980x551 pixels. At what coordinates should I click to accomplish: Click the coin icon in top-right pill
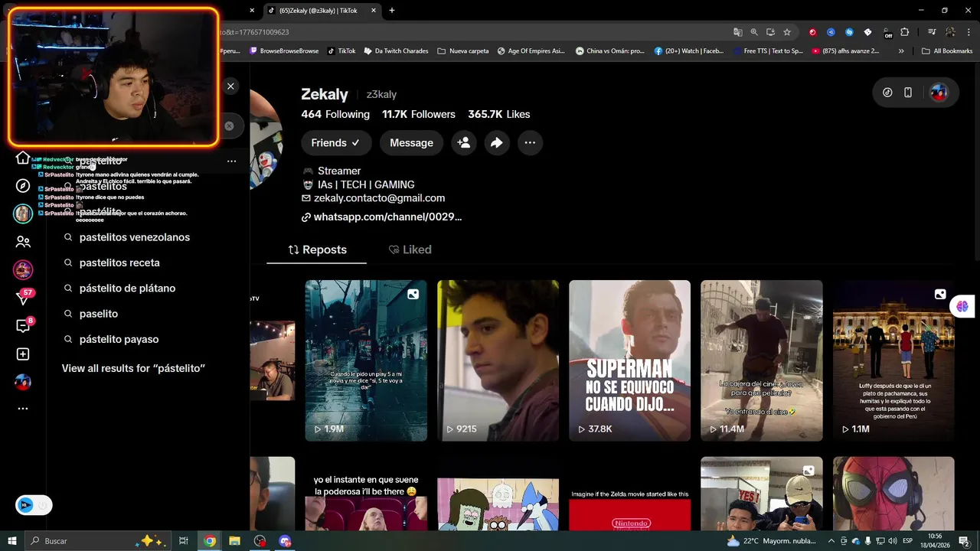pyautogui.click(x=887, y=93)
